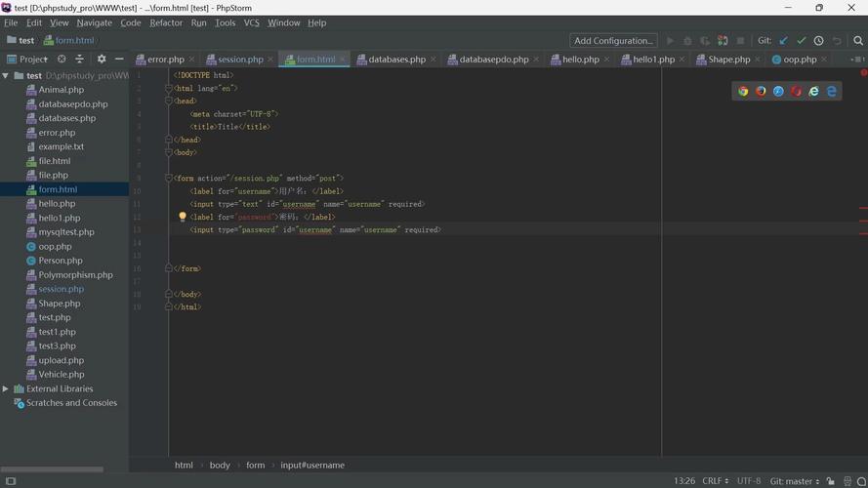868x488 pixels.
Task: Open Project panel settings gear
Action: coord(102,59)
